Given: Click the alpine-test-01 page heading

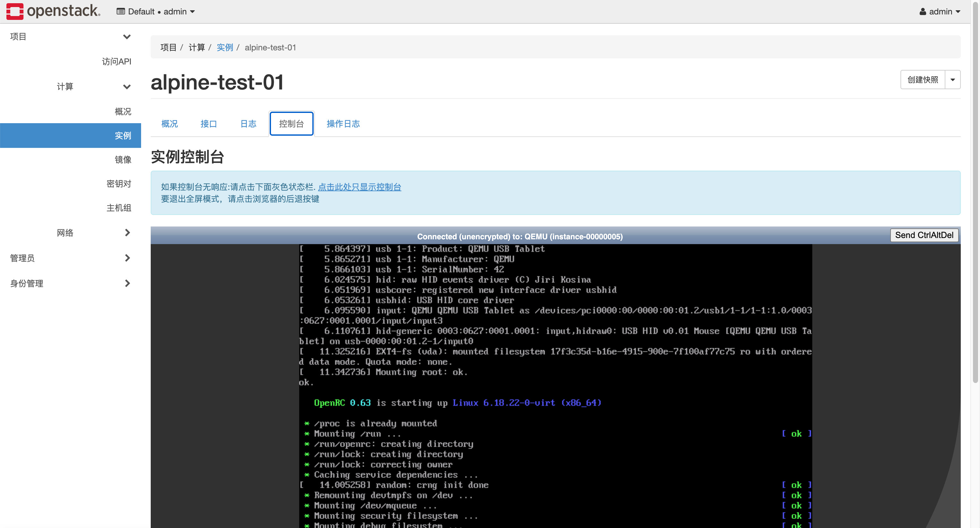Looking at the screenshot, I should [217, 82].
